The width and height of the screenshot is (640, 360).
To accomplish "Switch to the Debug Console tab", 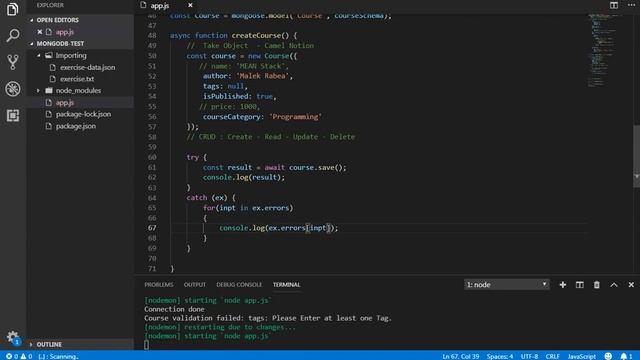I will click(239, 284).
